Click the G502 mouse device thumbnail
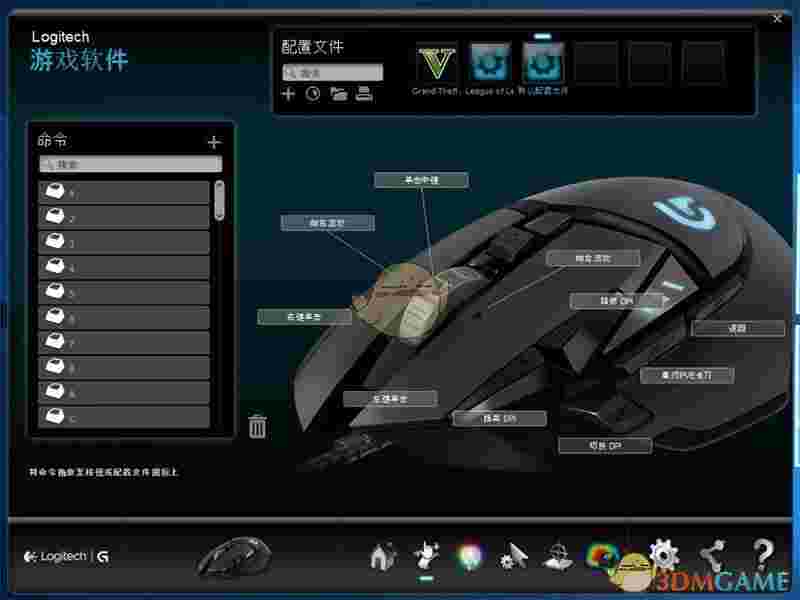The height and width of the screenshot is (600, 800). coord(232,556)
